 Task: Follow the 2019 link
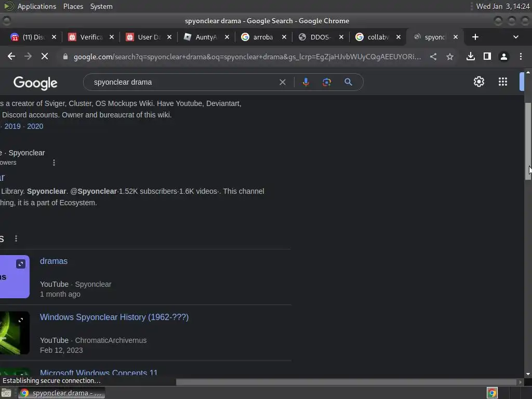pos(12,126)
